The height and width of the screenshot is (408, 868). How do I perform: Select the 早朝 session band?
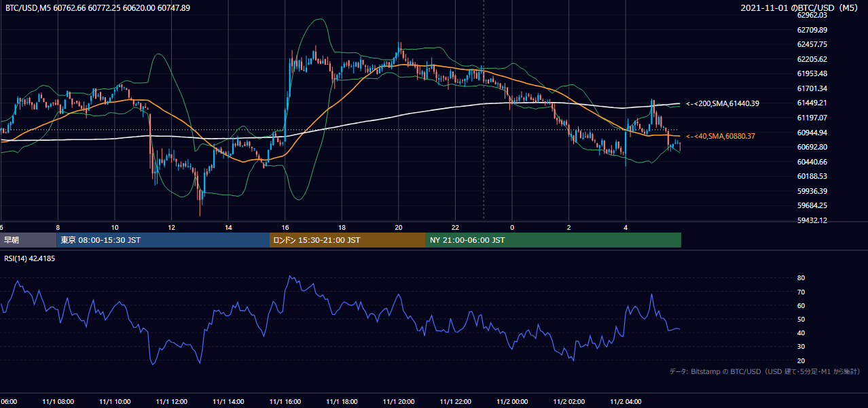tap(28, 240)
